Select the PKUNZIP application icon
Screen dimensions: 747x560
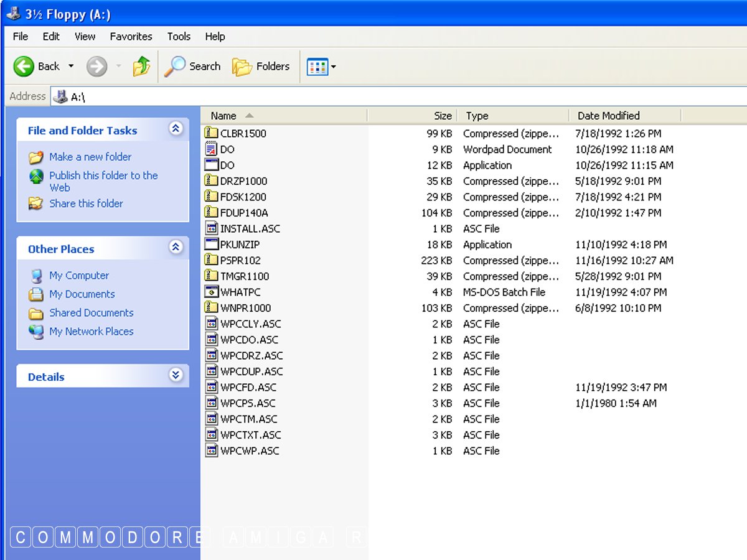(x=211, y=245)
